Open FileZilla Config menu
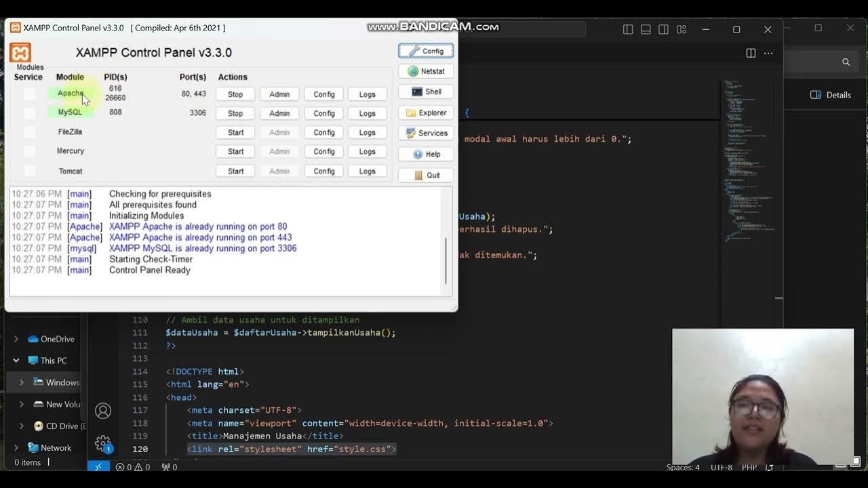The width and height of the screenshot is (868, 488). [x=324, y=132]
